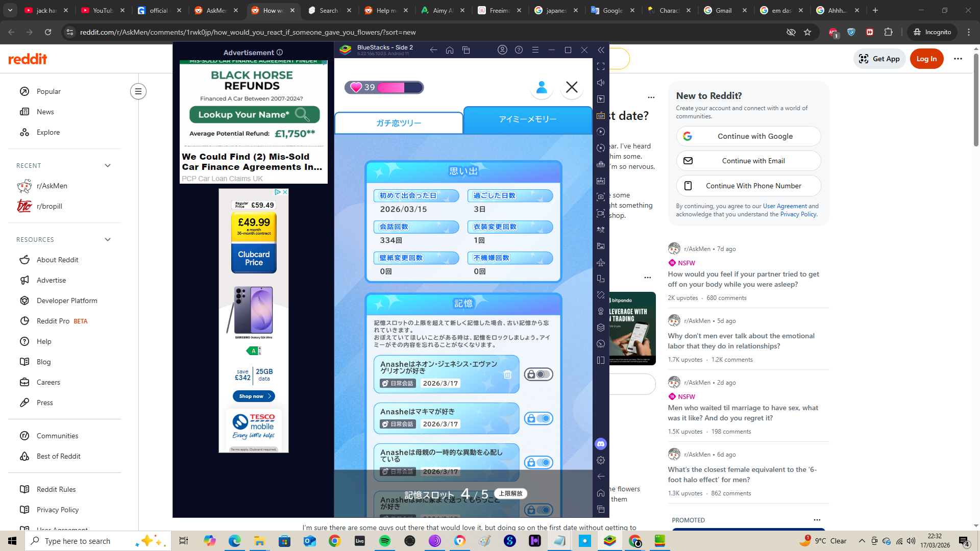Screen dimensions: 980x551
Task: Click the Windows Start button
Action: (x=12, y=541)
